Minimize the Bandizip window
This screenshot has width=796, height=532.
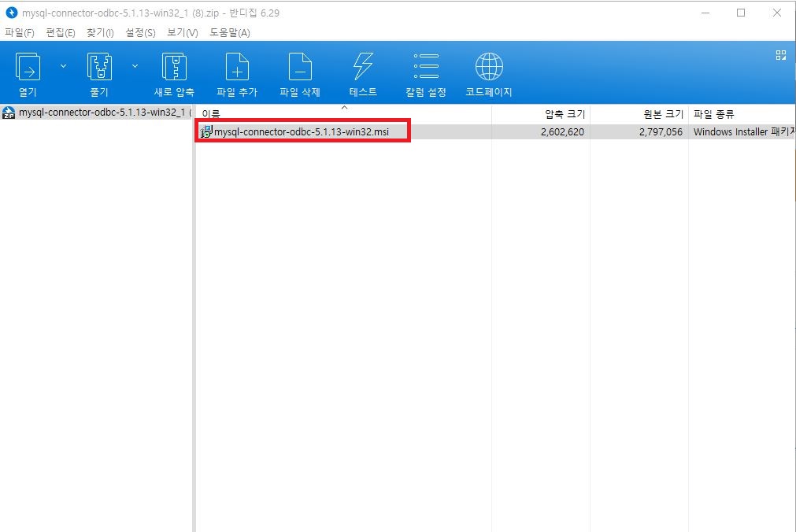click(705, 13)
